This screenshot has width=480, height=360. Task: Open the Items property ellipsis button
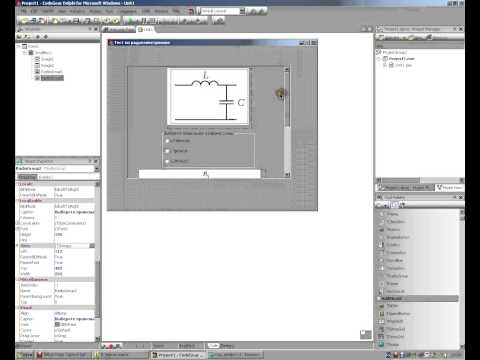coord(92,246)
